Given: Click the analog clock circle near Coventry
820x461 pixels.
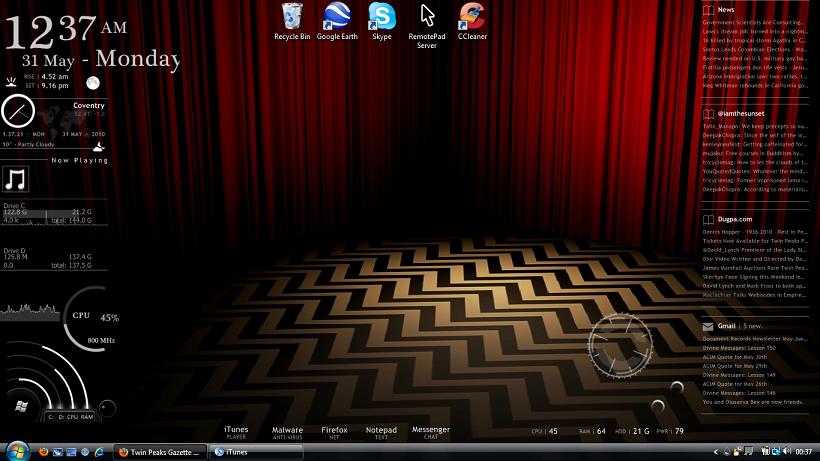Looking at the screenshot, I should coord(18,111).
